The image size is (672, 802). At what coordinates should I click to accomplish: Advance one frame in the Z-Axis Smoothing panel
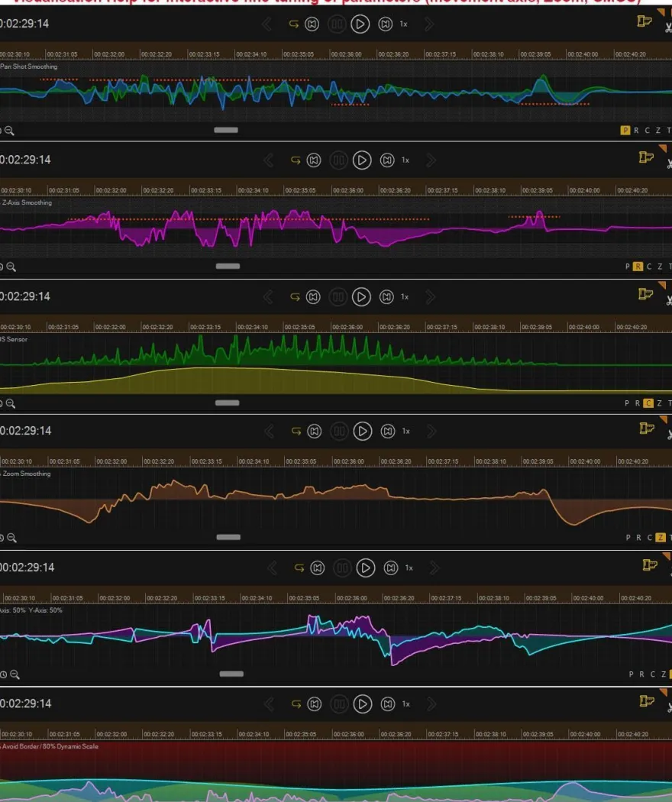coord(387,160)
